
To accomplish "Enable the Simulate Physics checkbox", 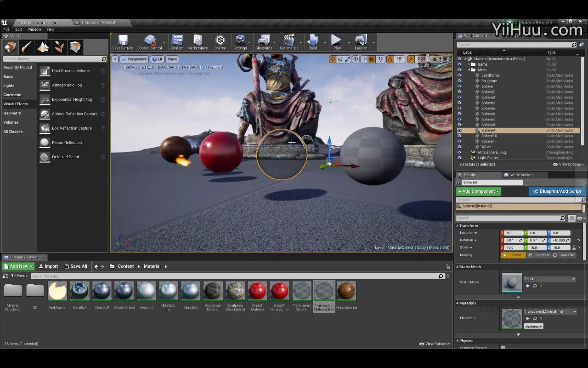I will pos(503,347).
